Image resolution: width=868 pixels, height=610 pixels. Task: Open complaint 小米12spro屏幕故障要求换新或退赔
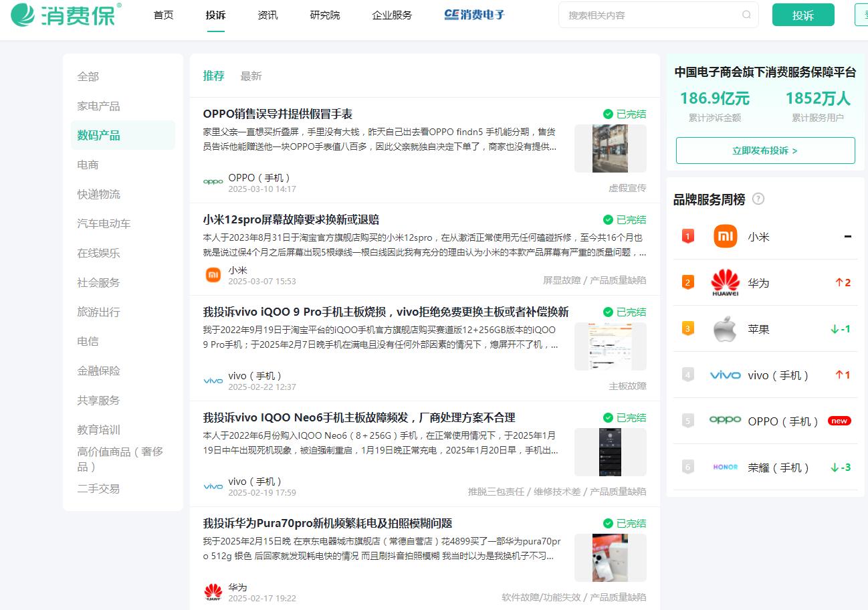click(291, 219)
